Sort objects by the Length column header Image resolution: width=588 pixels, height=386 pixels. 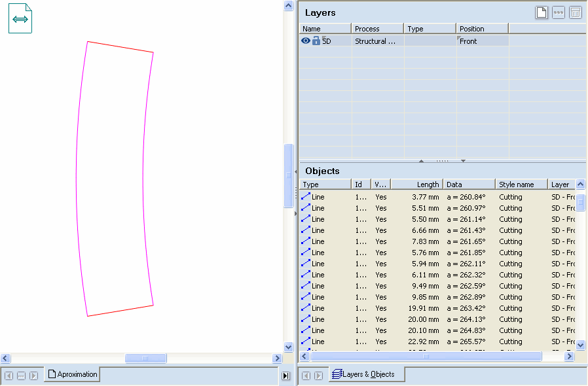(x=416, y=184)
